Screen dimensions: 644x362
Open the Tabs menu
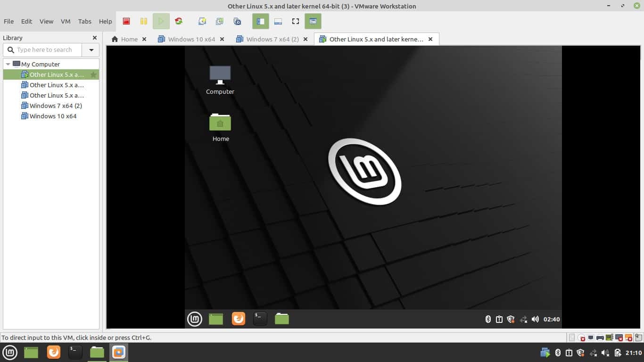pyautogui.click(x=85, y=21)
